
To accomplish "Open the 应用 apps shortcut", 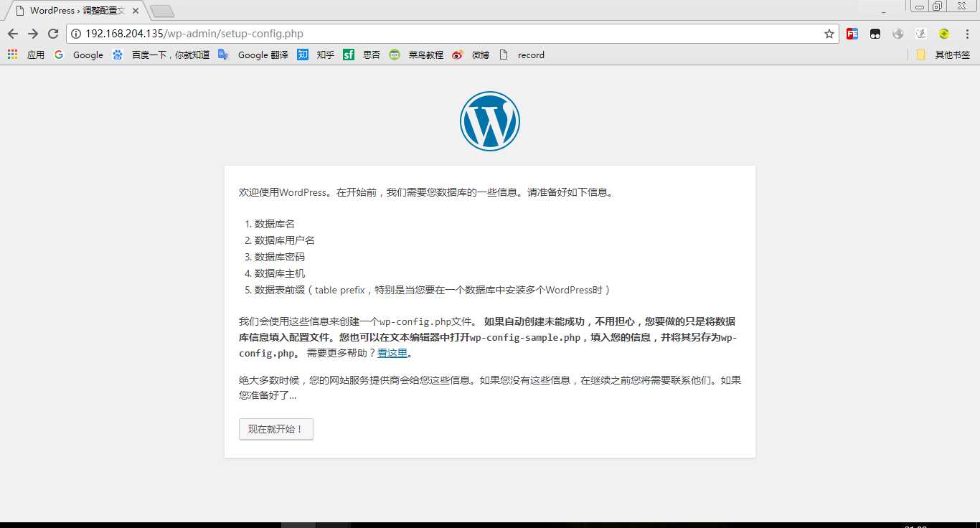I will click(x=26, y=55).
